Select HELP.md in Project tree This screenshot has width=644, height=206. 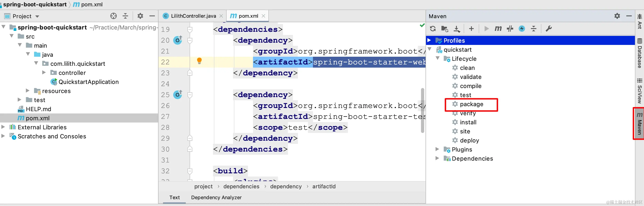coord(38,109)
